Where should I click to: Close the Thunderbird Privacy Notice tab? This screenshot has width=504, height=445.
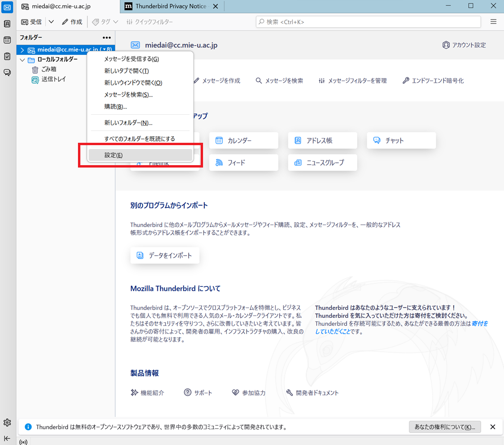click(216, 7)
